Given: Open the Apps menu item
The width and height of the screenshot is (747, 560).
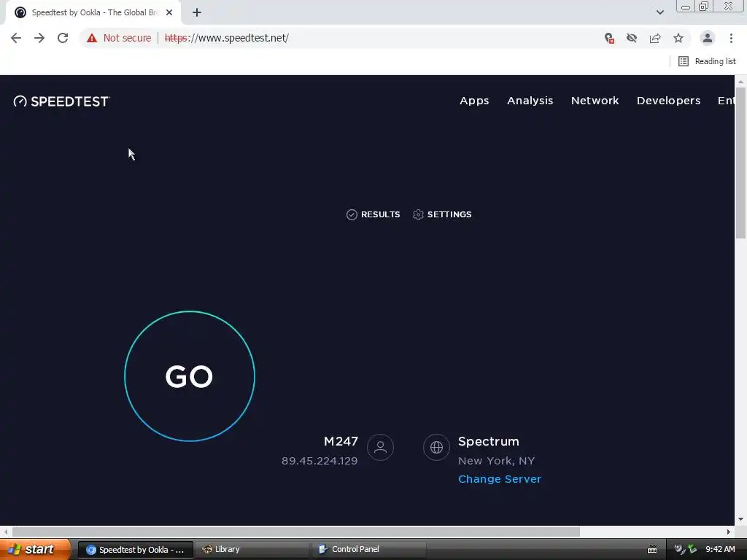Looking at the screenshot, I should (474, 101).
